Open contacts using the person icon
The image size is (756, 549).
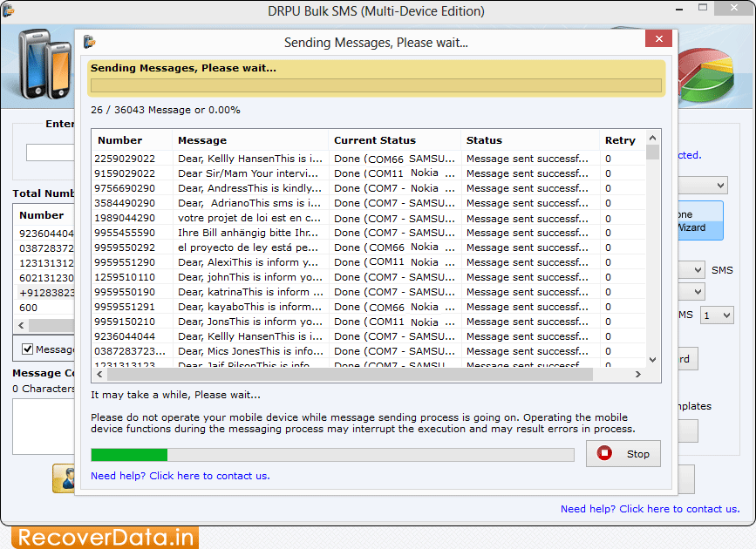(65, 479)
